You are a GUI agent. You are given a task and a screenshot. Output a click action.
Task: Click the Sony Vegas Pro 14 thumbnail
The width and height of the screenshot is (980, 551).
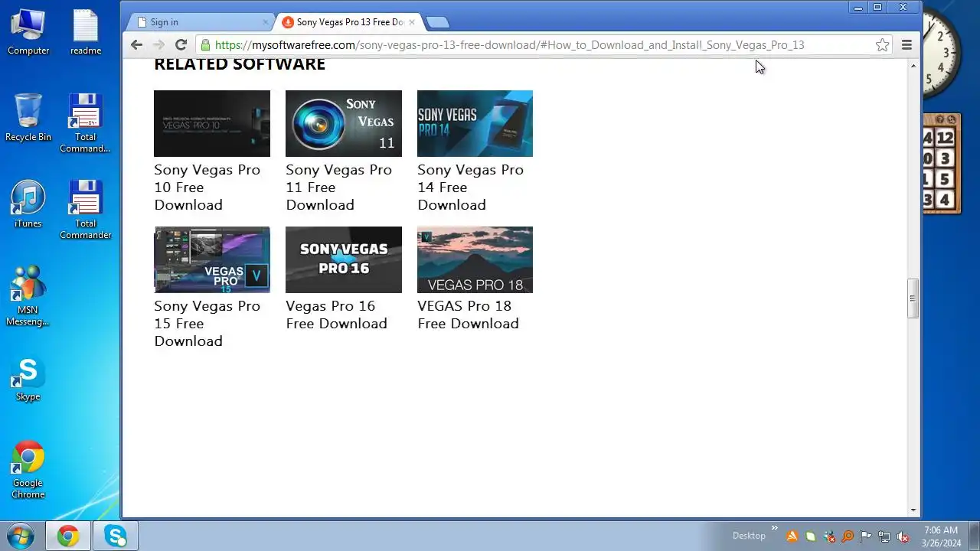[x=475, y=123]
